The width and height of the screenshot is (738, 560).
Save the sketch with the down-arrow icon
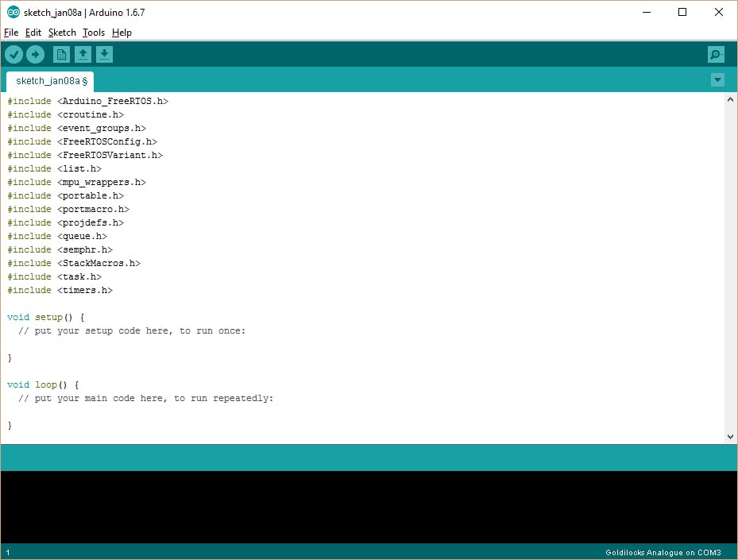(104, 54)
